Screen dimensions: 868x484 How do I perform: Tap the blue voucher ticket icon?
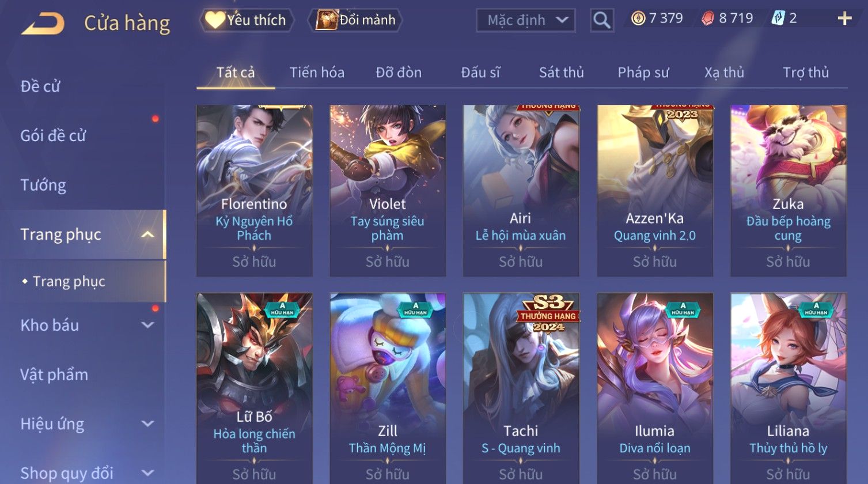tap(778, 18)
